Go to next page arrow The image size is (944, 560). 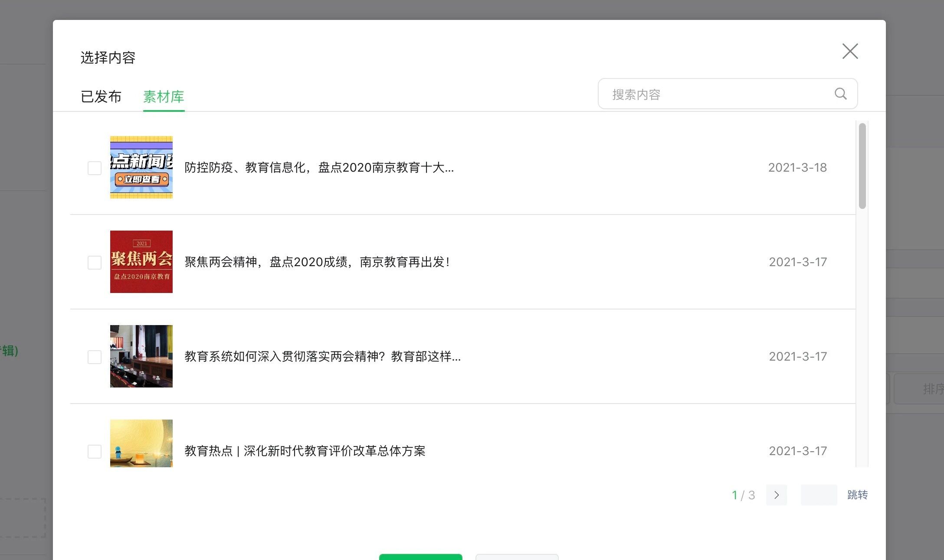pos(776,495)
